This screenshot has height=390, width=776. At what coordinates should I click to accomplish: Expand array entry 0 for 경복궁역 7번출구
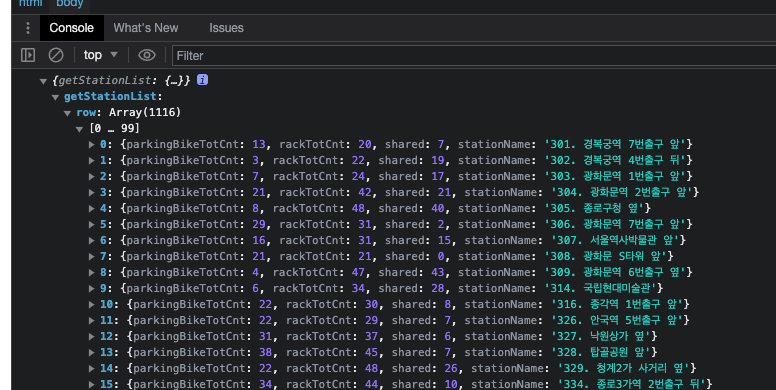(x=92, y=145)
